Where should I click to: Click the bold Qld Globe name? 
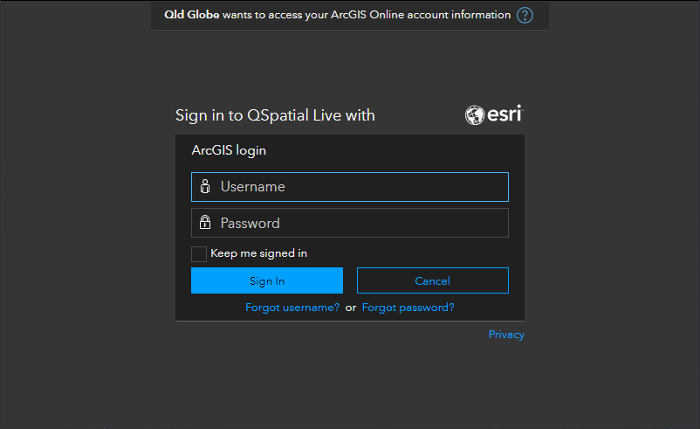pyautogui.click(x=186, y=15)
